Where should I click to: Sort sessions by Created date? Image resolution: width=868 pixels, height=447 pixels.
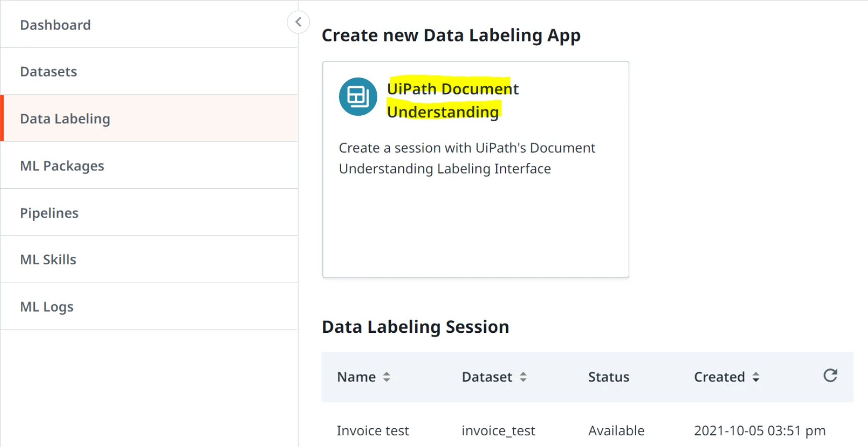point(755,377)
